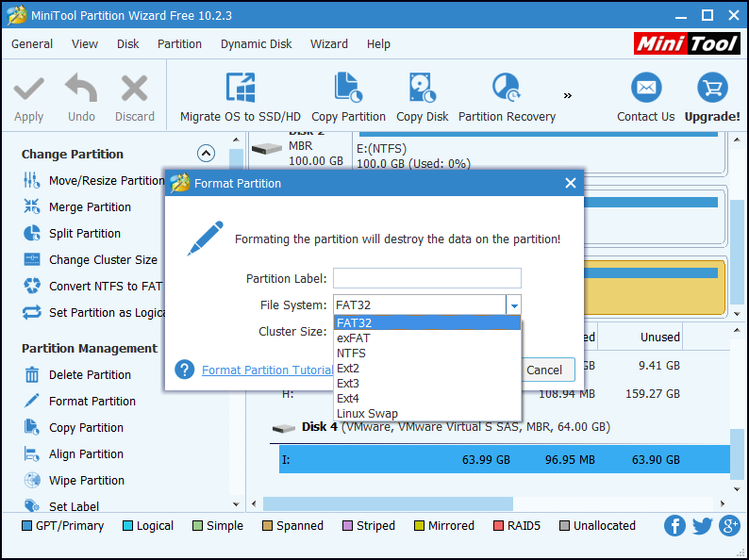Open the General menu
The image size is (749, 560).
click(x=32, y=44)
